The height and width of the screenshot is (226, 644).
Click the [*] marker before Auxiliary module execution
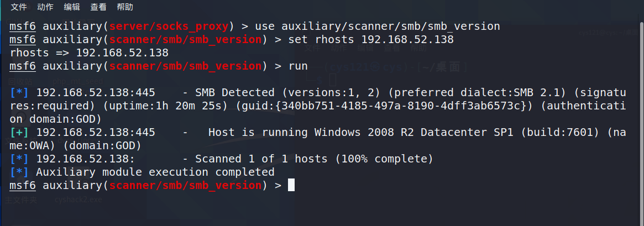pos(20,172)
